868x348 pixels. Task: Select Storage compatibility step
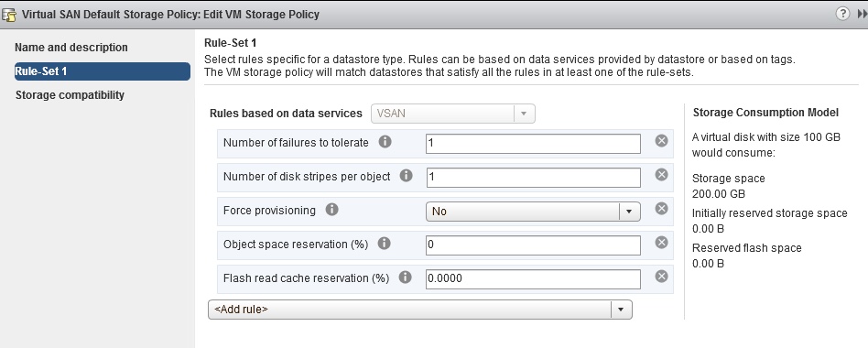[70, 95]
